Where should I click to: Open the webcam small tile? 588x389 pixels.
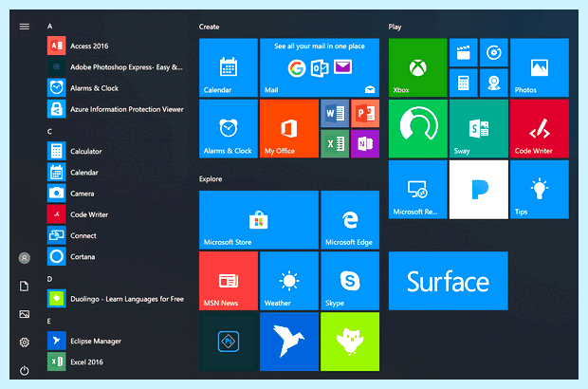coord(494,83)
